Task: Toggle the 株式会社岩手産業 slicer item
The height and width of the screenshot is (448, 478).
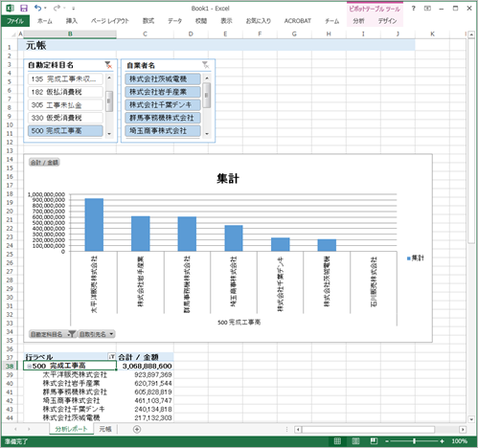Action: click(163, 92)
